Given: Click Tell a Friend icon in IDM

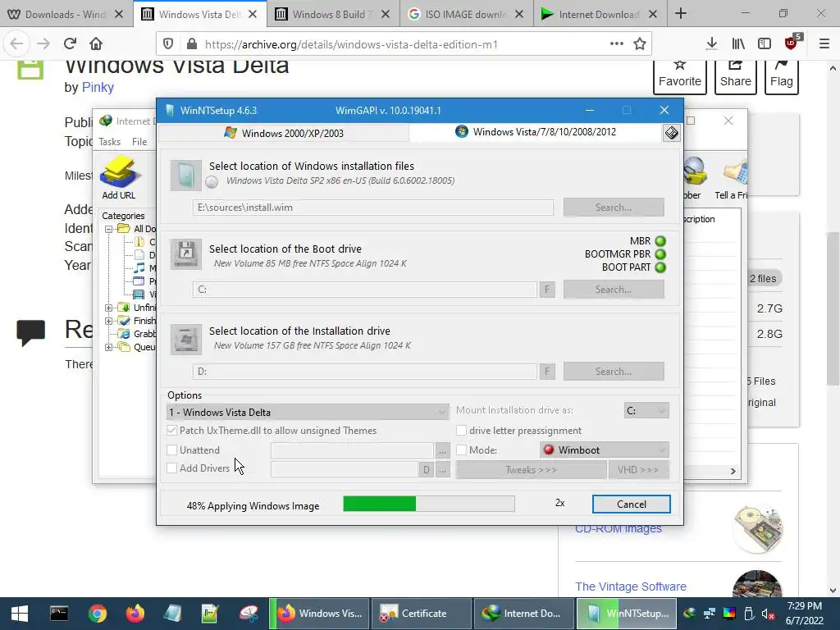Looking at the screenshot, I should [733, 177].
